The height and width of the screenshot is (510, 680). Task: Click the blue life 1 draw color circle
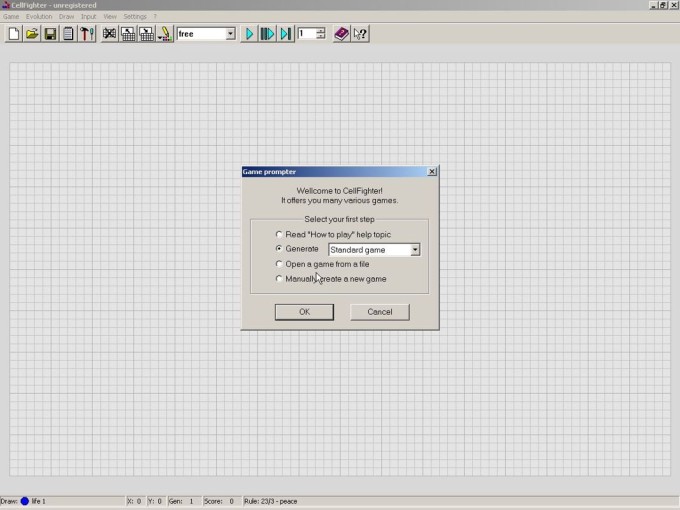[x=25, y=501]
